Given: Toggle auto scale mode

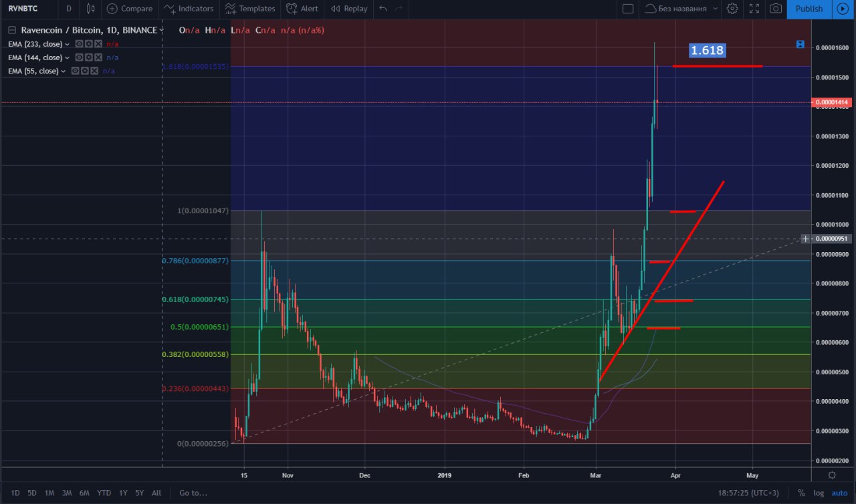Looking at the screenshot, I should tap(839, 493).
